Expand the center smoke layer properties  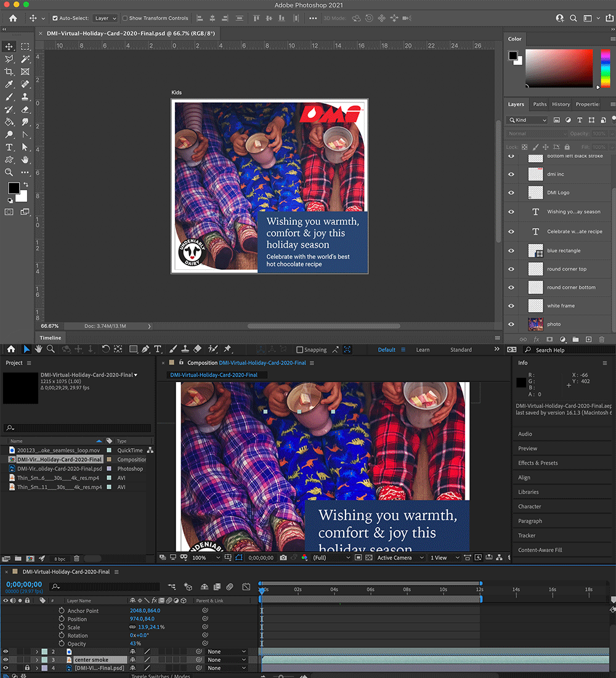point(36,660)
